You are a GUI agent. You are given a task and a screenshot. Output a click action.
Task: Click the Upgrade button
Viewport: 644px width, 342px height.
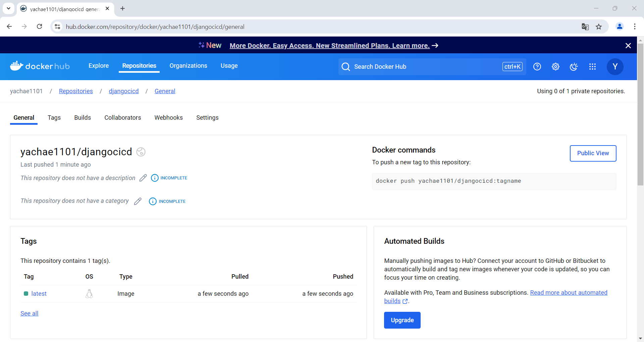[402, 320]
